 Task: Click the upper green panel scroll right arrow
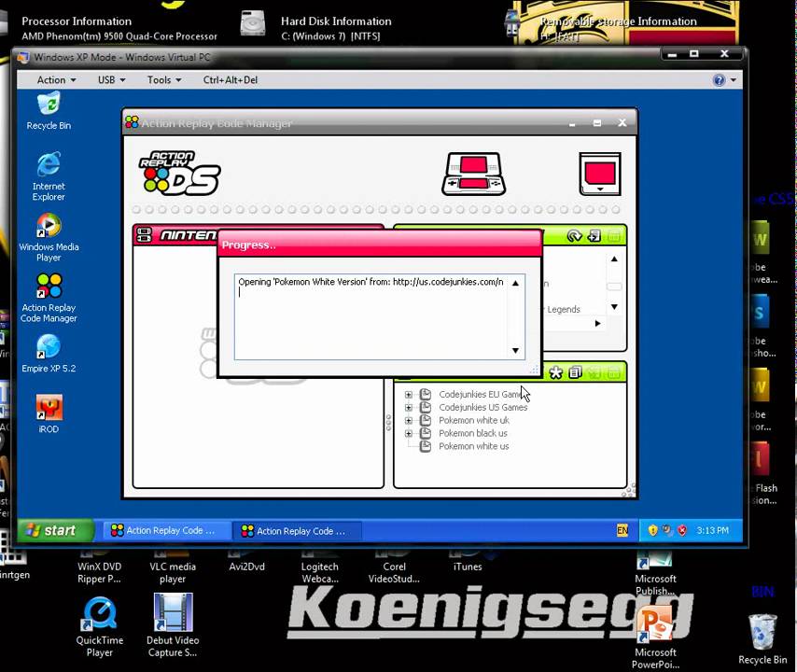597,323
